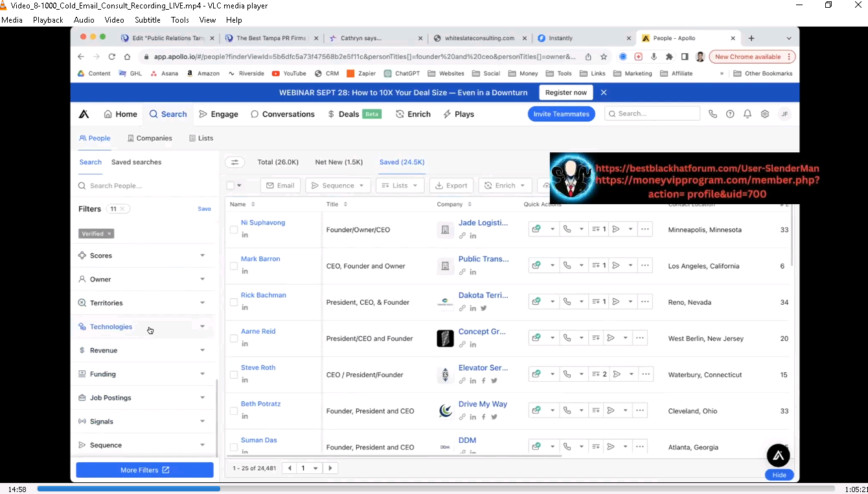This screenshot has height=494, width=868.
Task: Click the Export button
Action: pyautogui.click(x=451, y=185)
